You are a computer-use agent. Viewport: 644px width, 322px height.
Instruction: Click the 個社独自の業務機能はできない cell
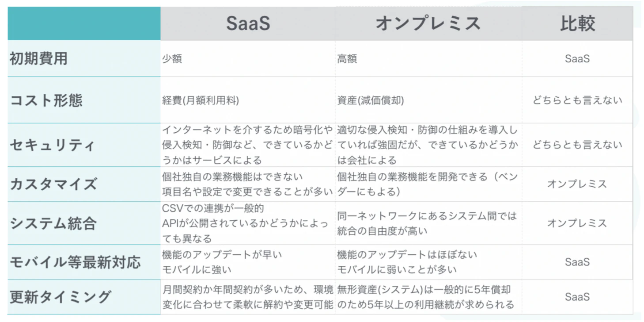[248, 184]
